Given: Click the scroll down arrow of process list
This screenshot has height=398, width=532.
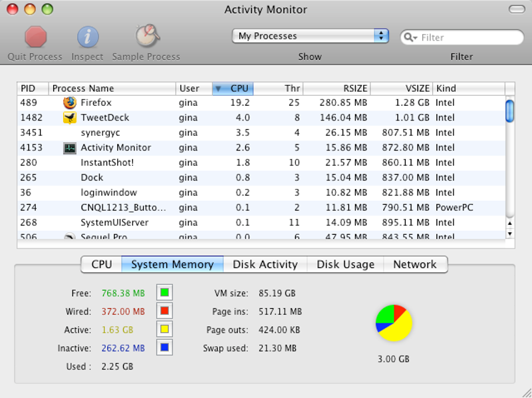Looking at the screenshot, I should coord(509,234).
